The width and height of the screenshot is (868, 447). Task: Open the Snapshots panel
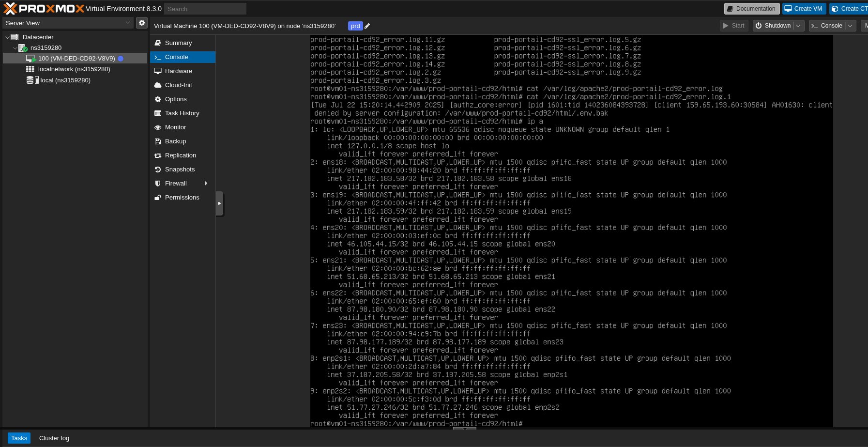tap(180, 169)
